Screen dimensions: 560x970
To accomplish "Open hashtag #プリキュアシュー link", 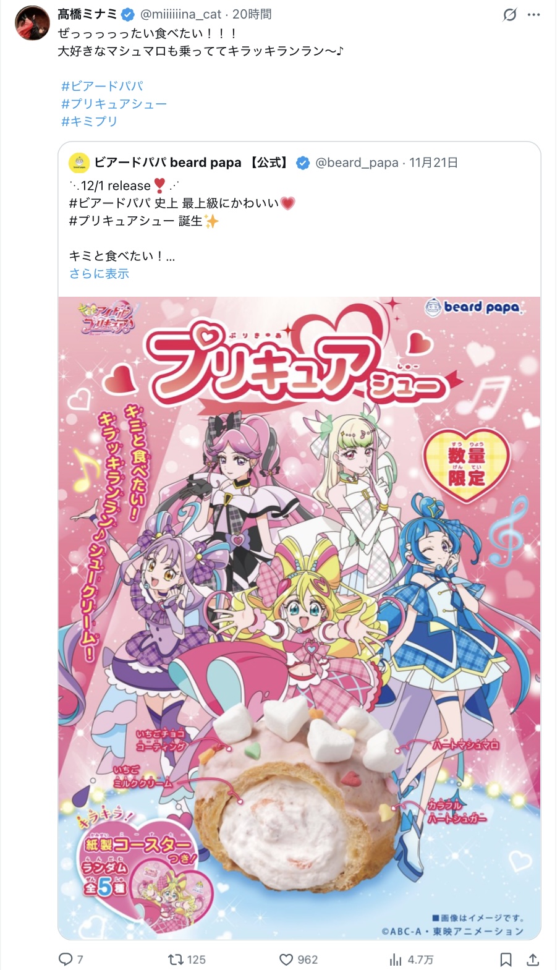I will pos(114,103).
